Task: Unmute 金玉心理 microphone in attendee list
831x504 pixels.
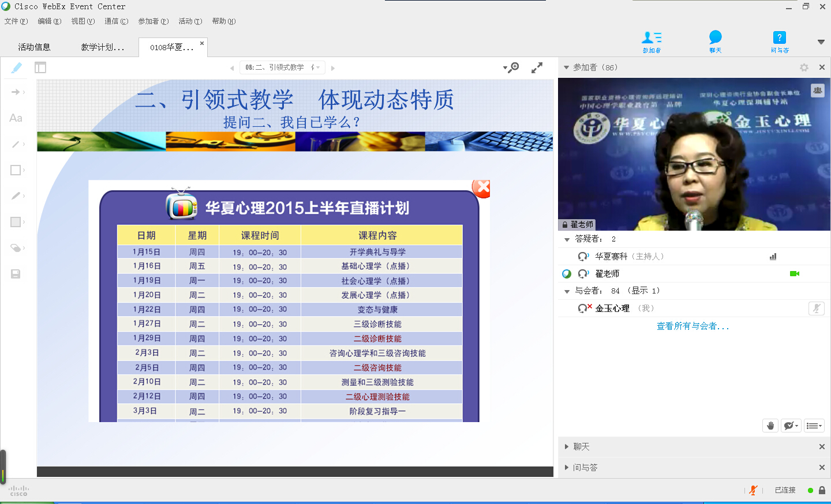Action: (x=816, y=309)
